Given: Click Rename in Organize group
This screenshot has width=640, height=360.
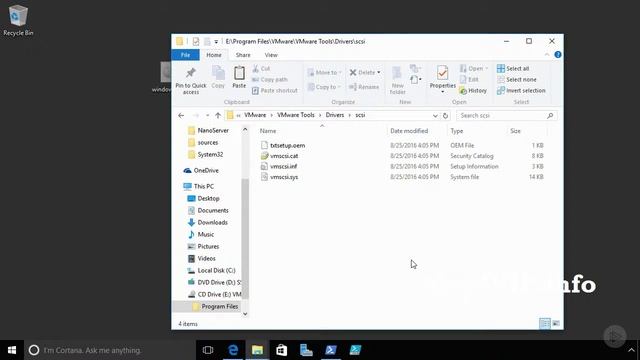Looking at the screenshot, I should (364, 87).
